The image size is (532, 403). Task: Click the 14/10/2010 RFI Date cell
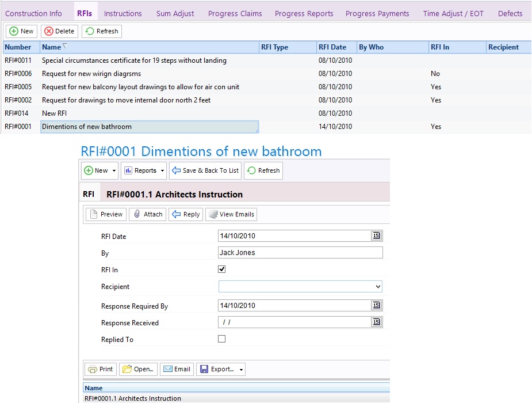[335, 127]
